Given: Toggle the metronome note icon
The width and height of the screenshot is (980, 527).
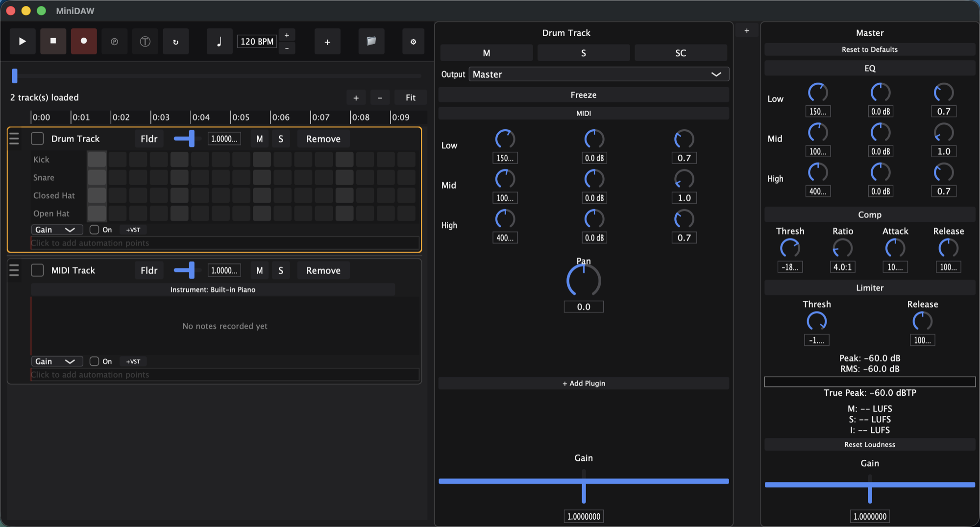Looking at the screenshot, I should tap(219, 42).
